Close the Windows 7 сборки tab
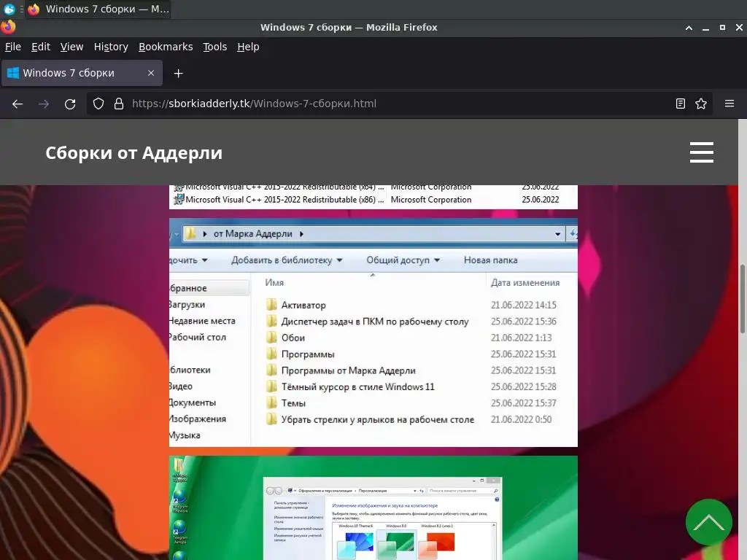Viewport: 747px width, 560px height. click(151, 73)
